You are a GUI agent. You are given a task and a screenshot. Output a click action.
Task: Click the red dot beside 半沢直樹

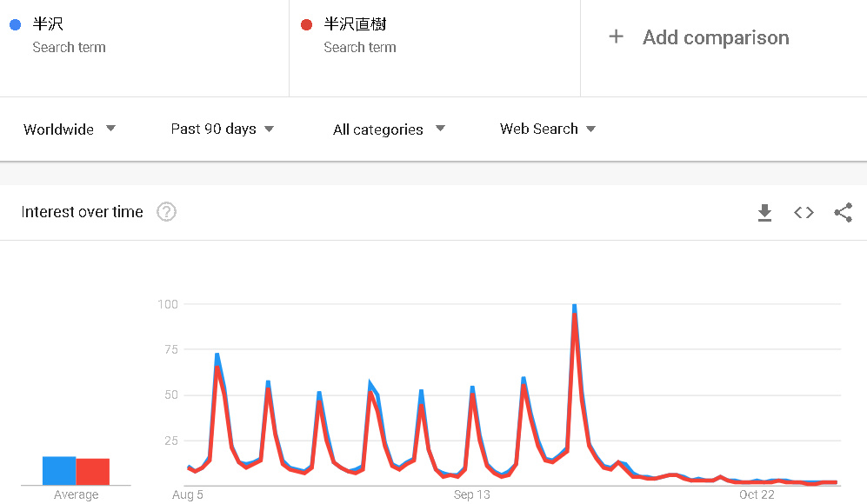[x=306, y=24]
